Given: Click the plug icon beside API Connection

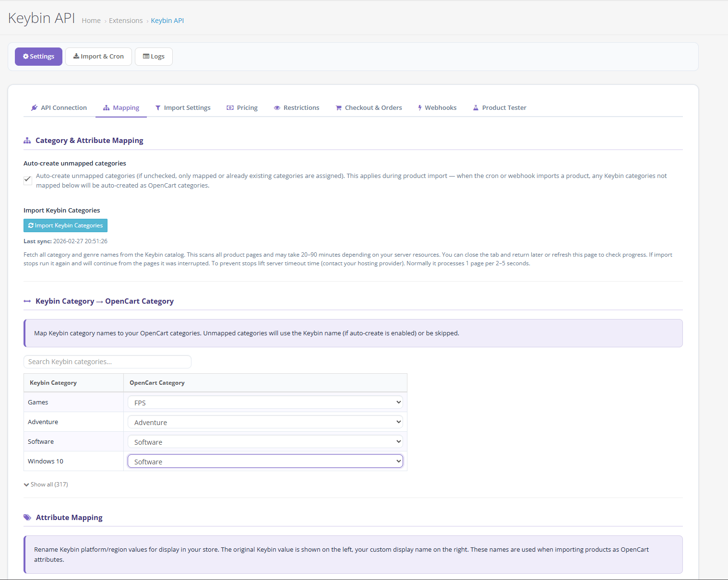Looking at the screenshot, I should (x=34, y=108).
